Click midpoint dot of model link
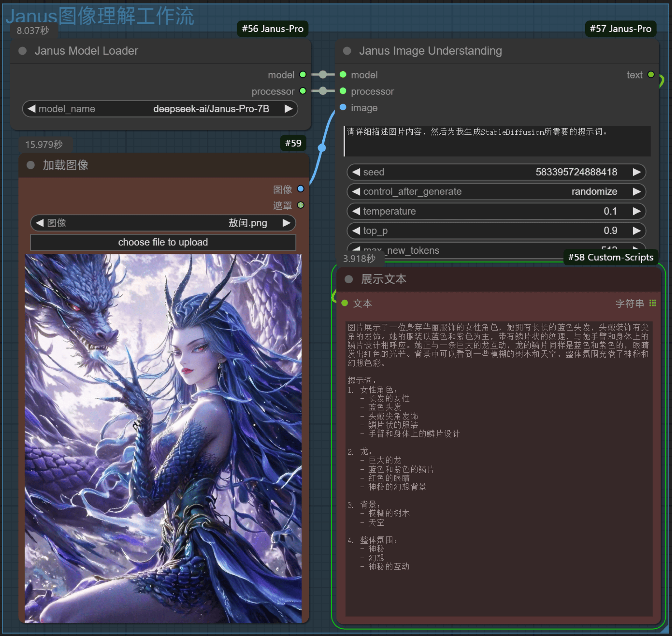 (x=323, y=75)
